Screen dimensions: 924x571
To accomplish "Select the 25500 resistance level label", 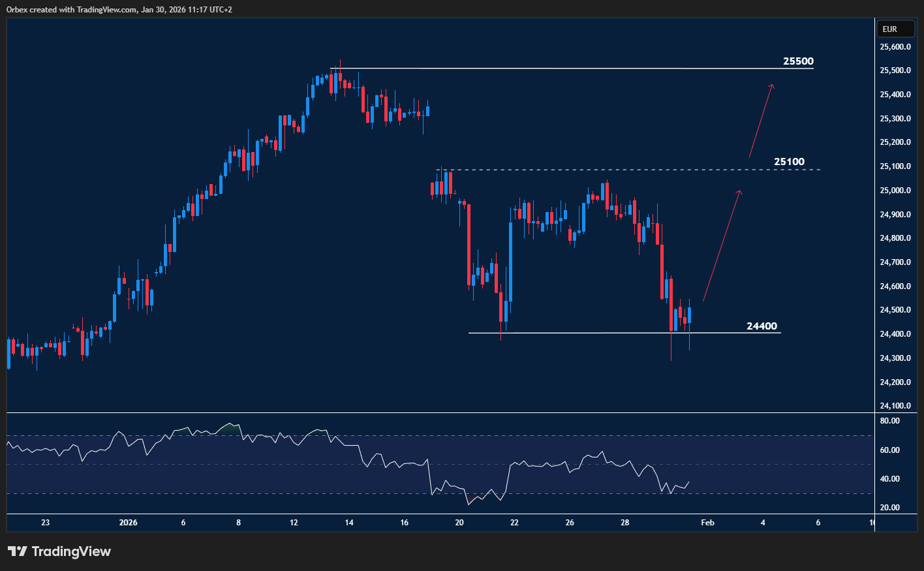I will click(x=798, y=61).
